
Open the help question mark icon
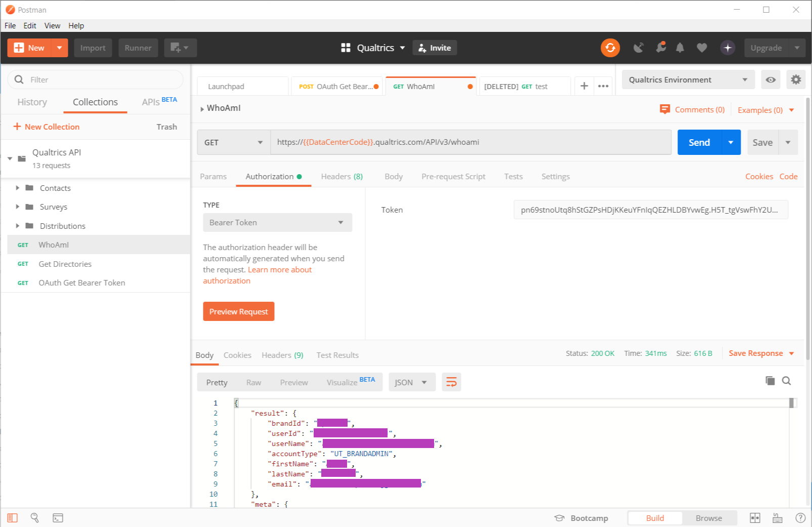point(800,518)
